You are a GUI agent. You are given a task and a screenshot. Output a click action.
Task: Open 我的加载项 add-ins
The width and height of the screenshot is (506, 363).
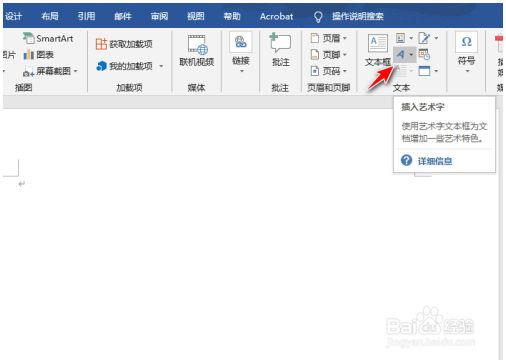(124, 66)
